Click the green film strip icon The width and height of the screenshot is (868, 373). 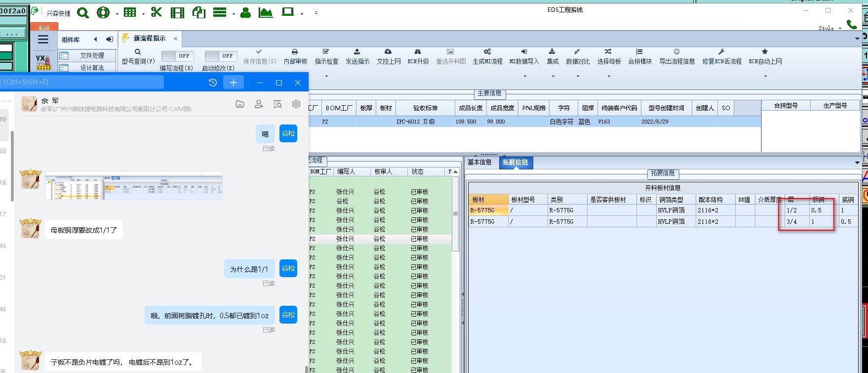(x=177, y=13)
